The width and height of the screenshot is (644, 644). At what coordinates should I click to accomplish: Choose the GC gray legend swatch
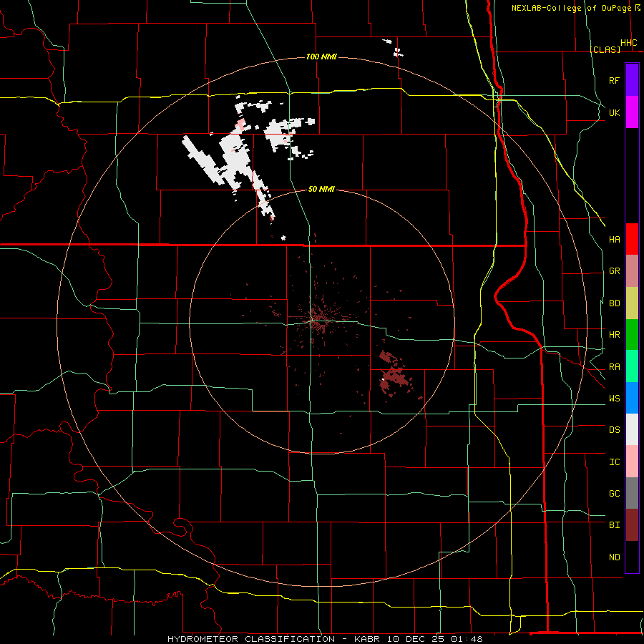tap(632, 493)
